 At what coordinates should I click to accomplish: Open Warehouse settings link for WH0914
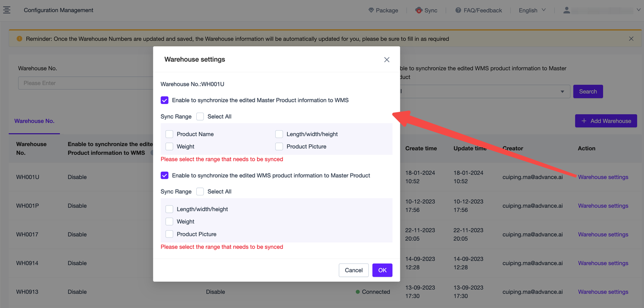[x=603, y=263]
